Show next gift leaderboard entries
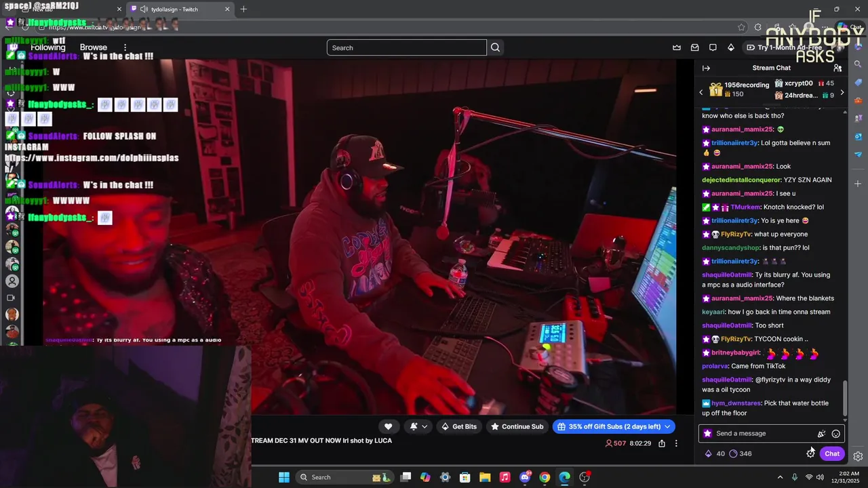The image size is (868, 488). pyautogui.click(x=842, y=92)
